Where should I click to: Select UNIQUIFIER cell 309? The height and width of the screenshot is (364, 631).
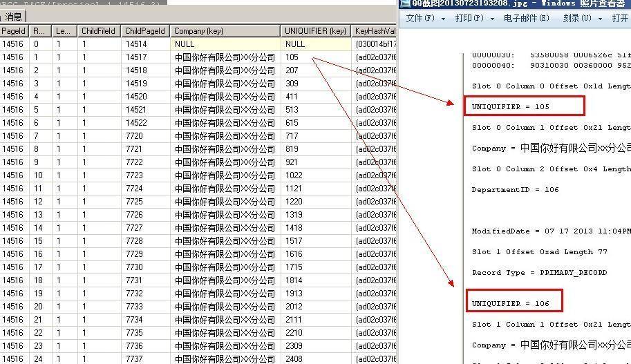316,84
